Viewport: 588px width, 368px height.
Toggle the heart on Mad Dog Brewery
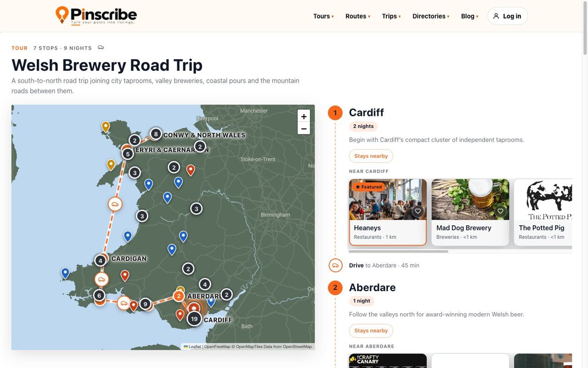(500, 211)
